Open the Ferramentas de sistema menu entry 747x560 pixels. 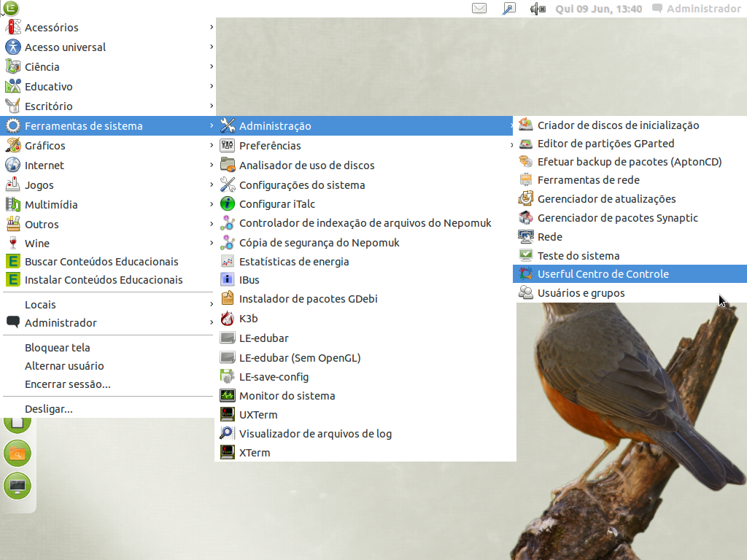click(x=108, y=125)
